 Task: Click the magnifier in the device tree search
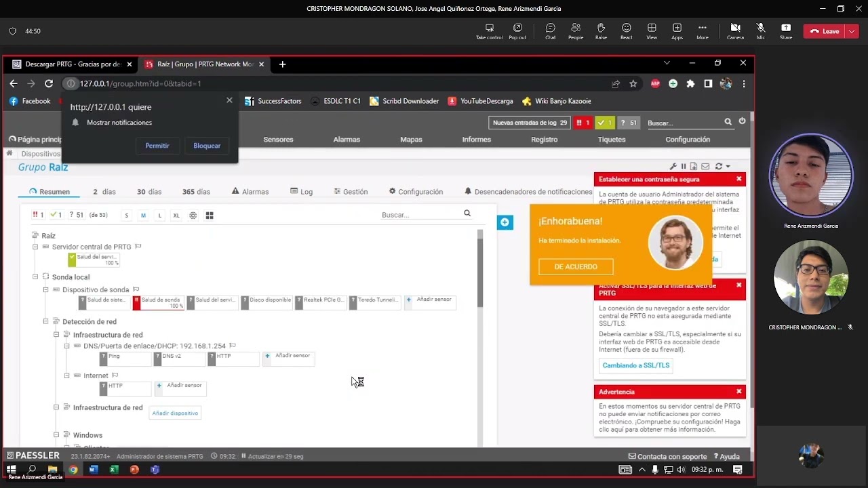467,213
